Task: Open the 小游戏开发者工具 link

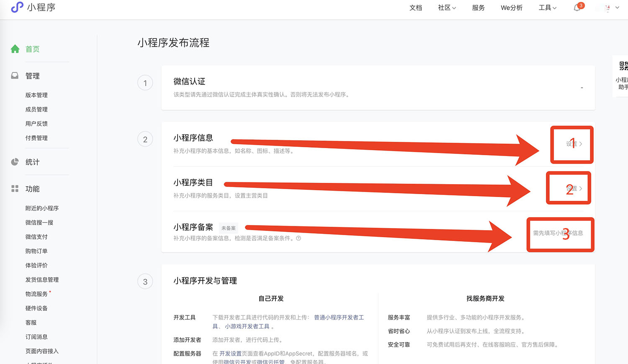Action: pos(247,326)
